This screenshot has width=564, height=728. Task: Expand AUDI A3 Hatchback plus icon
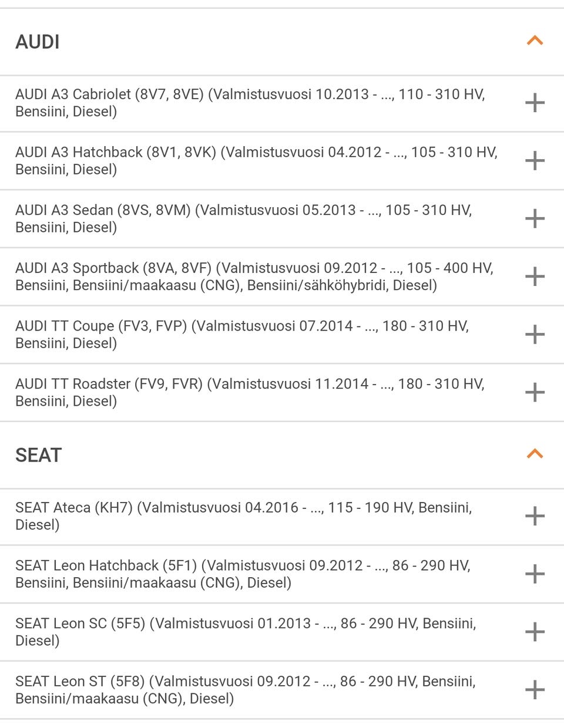[x=535, y=160]
